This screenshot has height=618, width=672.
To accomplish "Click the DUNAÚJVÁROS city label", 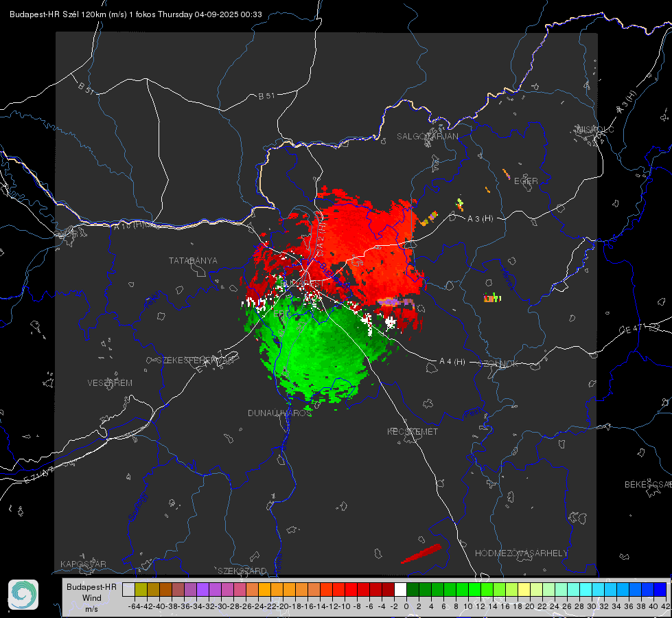I will click(x=279, y=413).
